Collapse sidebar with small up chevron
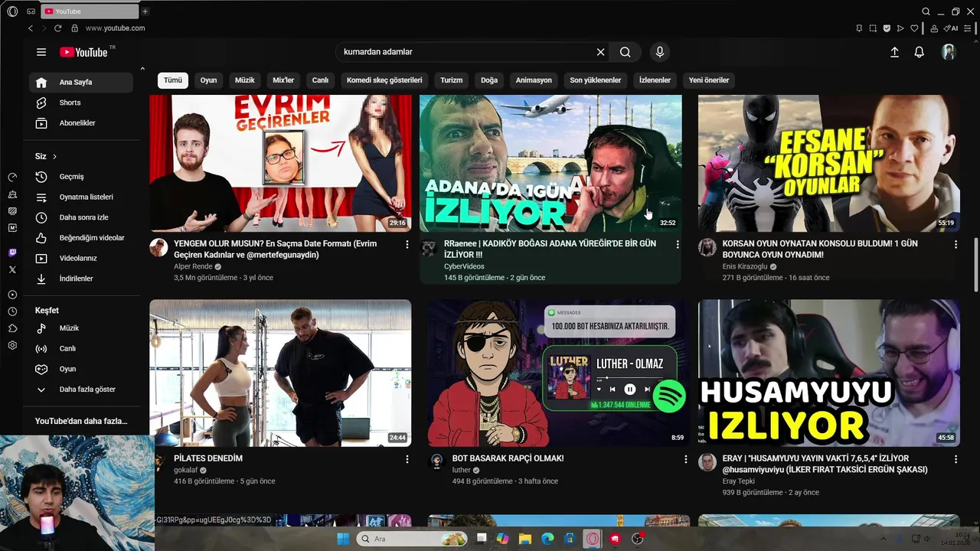This screenshot has height=551, width=980. [x=142, y=70]
